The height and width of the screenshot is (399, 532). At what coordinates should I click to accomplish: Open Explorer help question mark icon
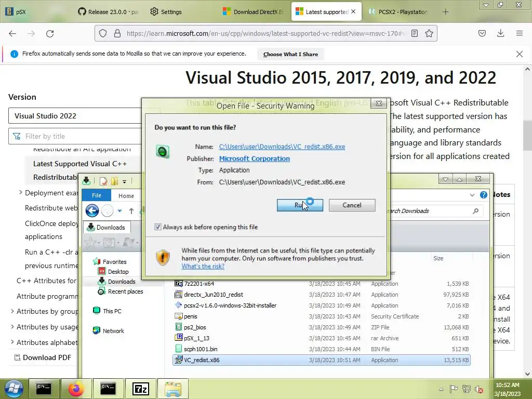coord(484,195)
